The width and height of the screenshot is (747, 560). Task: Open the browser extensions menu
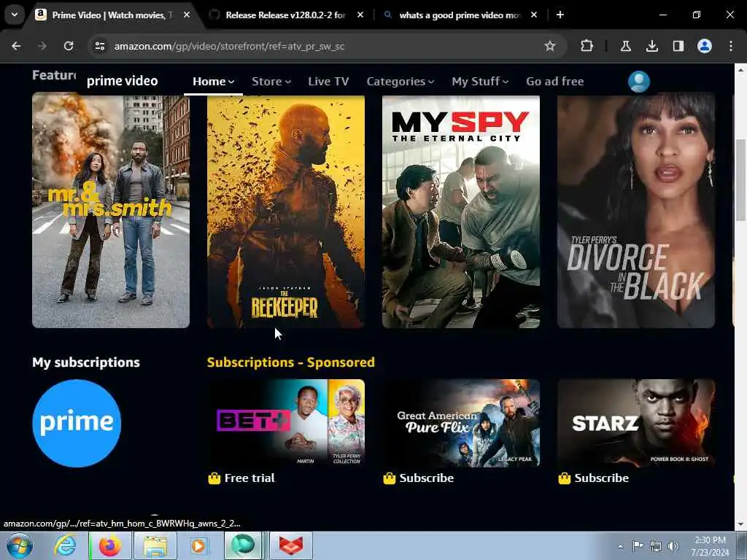click(587, 46)
